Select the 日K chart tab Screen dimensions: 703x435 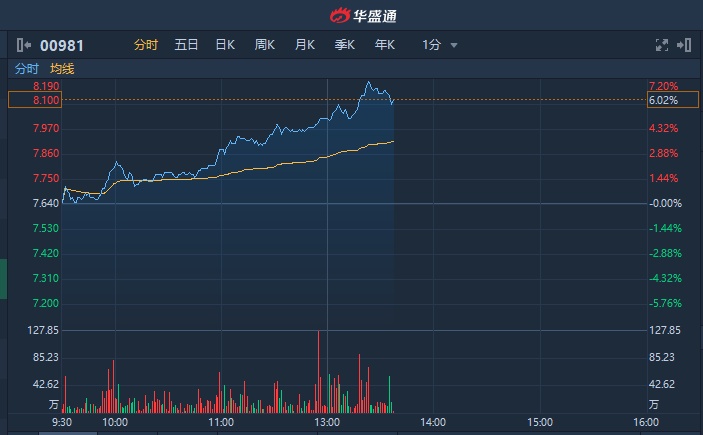225,45
